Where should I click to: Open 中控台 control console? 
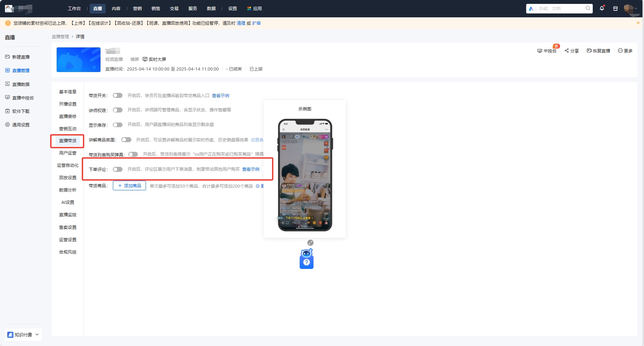point(547,51)
